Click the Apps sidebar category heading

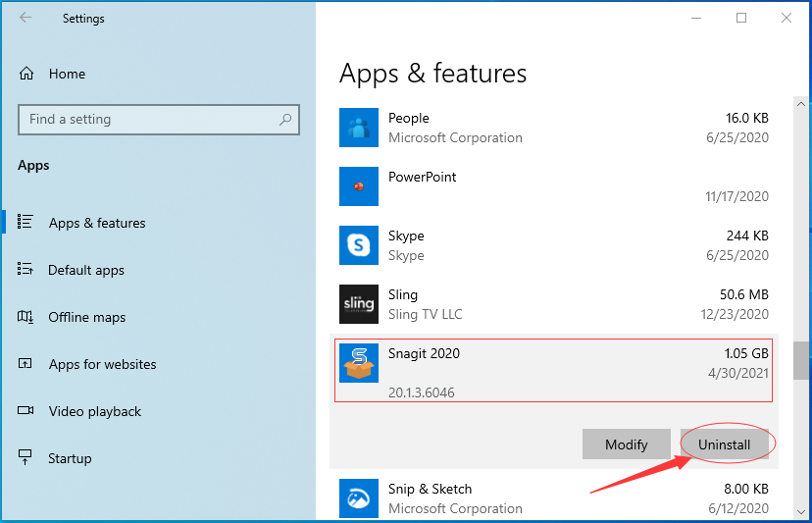(x=33, y=166)
